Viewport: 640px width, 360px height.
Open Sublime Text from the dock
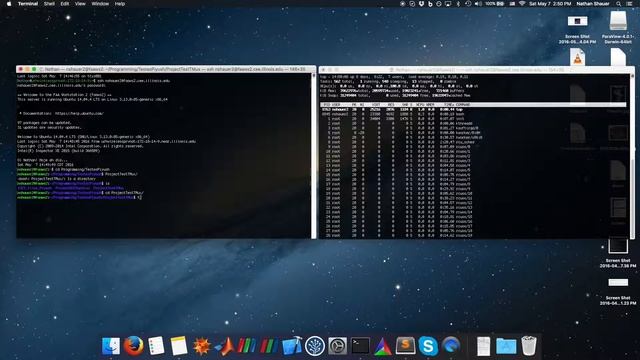click(x=405, y=346)
